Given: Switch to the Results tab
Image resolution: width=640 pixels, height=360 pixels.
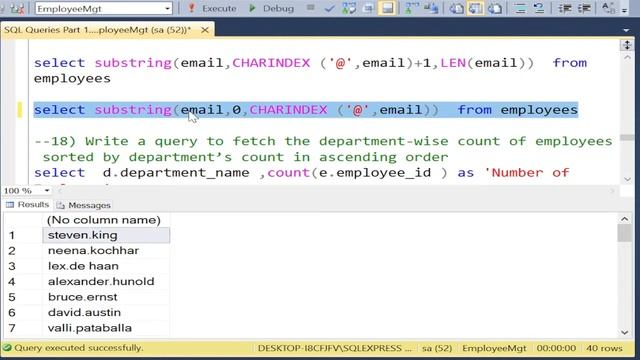Looking at the screenshot, I should click(27, 204).
